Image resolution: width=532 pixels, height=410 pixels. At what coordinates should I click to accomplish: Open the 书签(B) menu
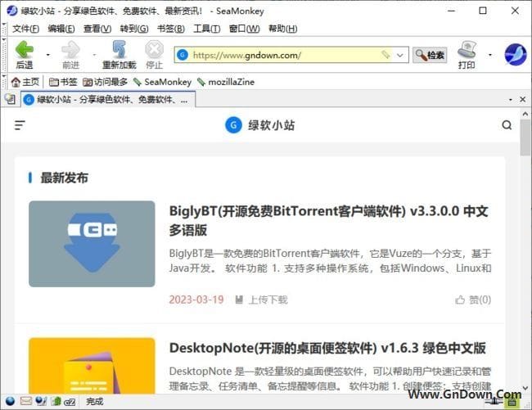171,29
